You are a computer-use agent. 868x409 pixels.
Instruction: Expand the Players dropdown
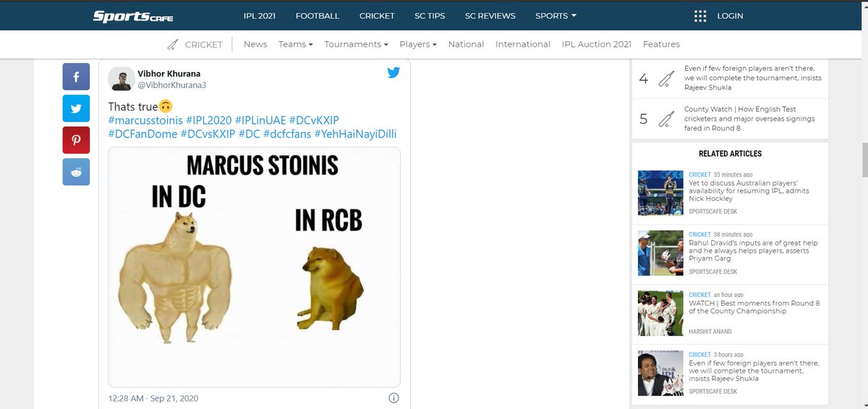point(418,44)
